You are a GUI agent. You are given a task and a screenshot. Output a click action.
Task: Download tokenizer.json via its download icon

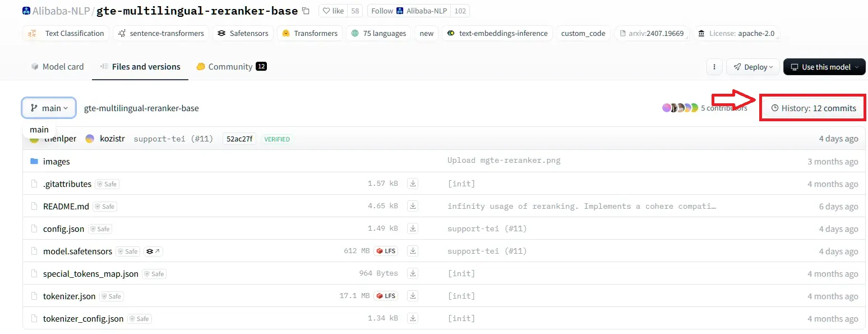(413, 296)
